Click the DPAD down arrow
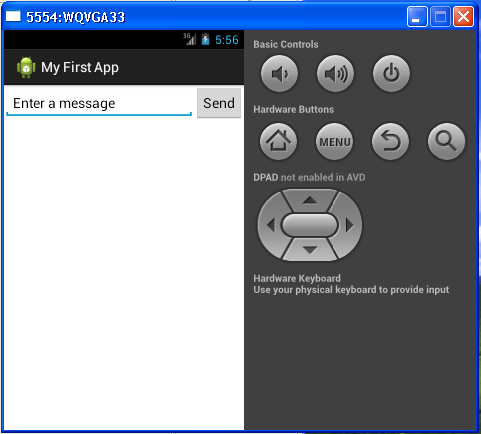Screen dimensions: 481x434 tap(310, 250)
